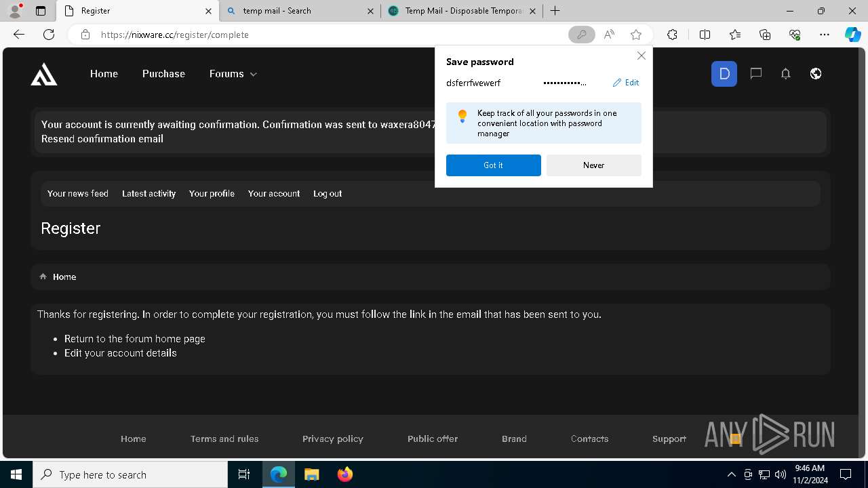Open Task View on taskbar

(x=244, y=474)
